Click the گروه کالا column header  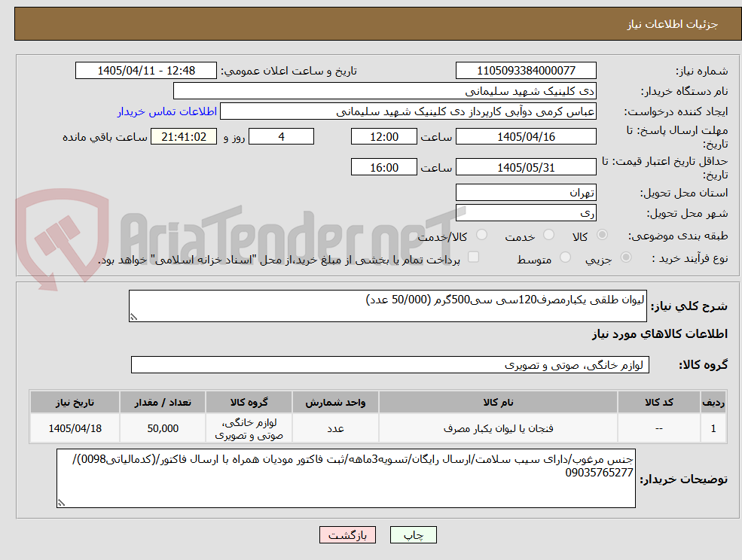(249, 402)
